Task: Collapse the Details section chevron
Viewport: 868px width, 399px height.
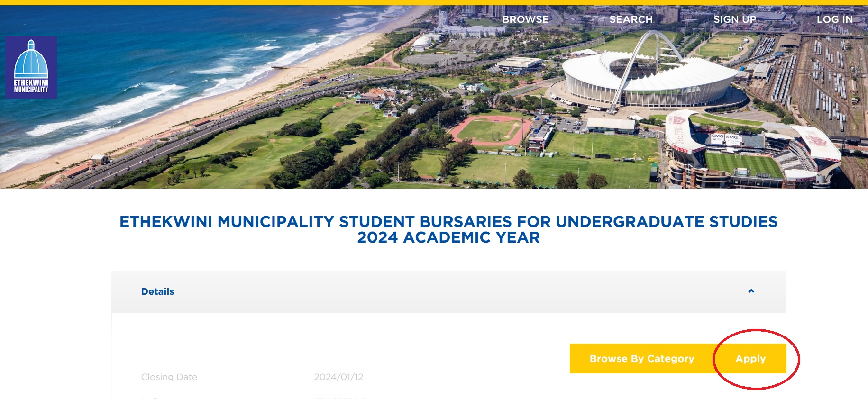Action: click(751, 291)
